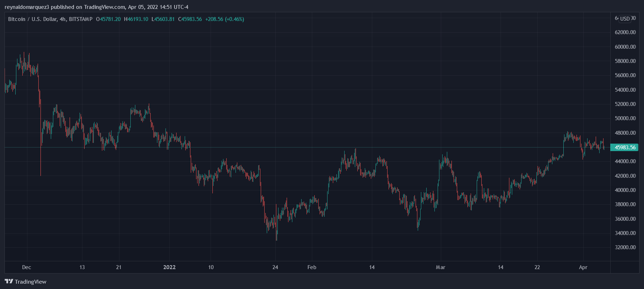Click the 32000.00 price axis label

click(x=625, y=247)
